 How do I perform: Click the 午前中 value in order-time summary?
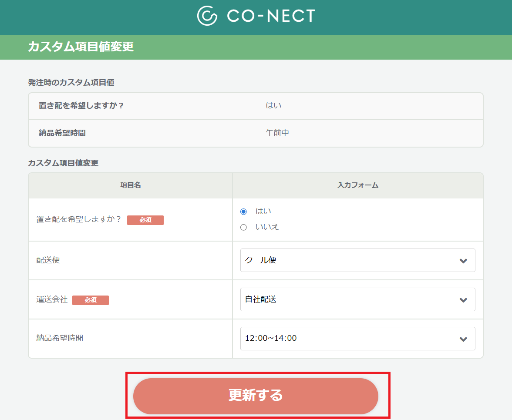click(277, 133)
